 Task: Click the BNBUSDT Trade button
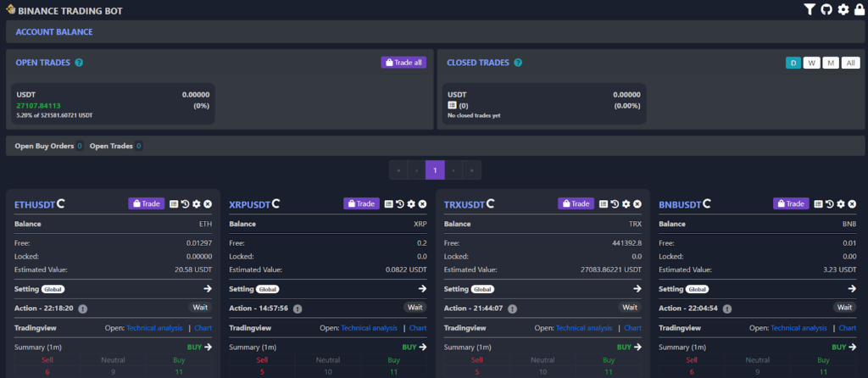click(791, 203)
